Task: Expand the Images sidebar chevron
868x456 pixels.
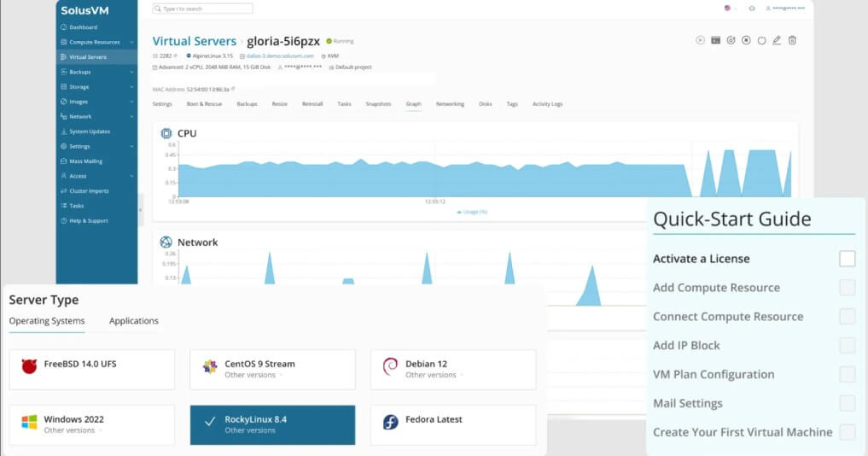Action: click(131, 102)
